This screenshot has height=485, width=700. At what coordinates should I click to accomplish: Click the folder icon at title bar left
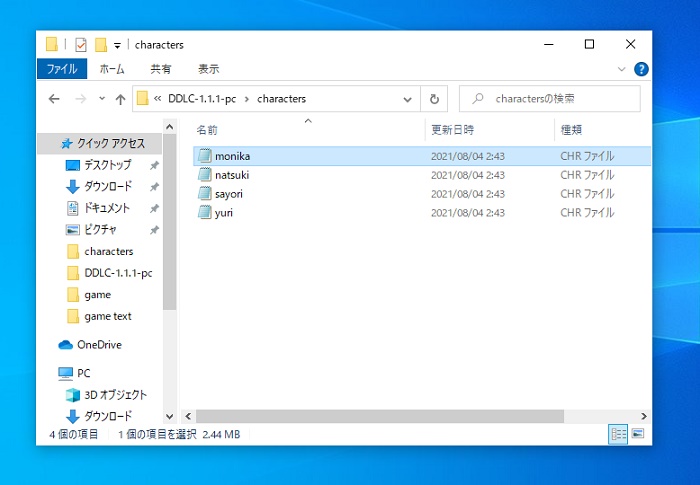(x=52, y=44)
